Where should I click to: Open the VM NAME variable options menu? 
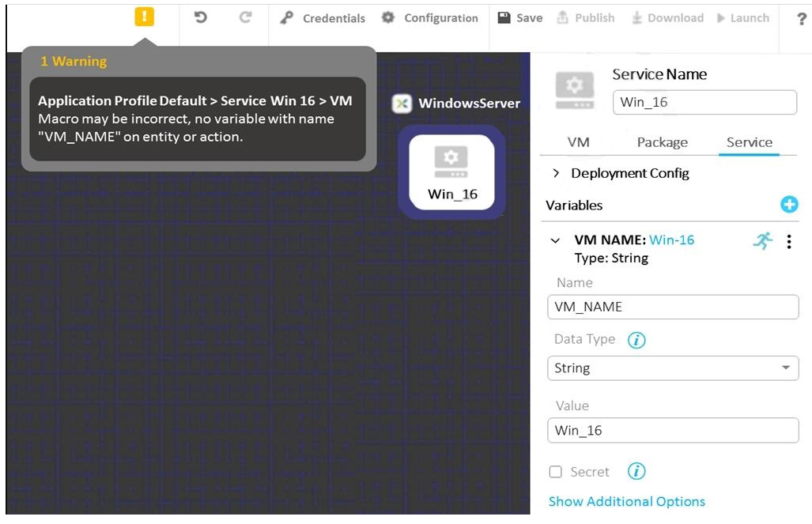click(x=789, y=242)
